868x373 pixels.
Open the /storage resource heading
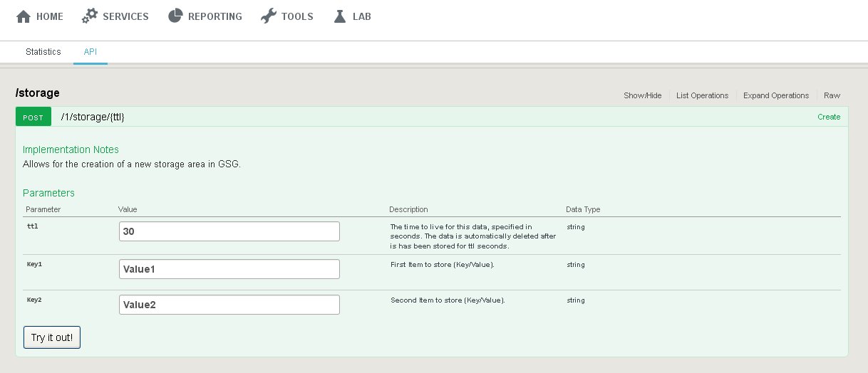point(38,93)
